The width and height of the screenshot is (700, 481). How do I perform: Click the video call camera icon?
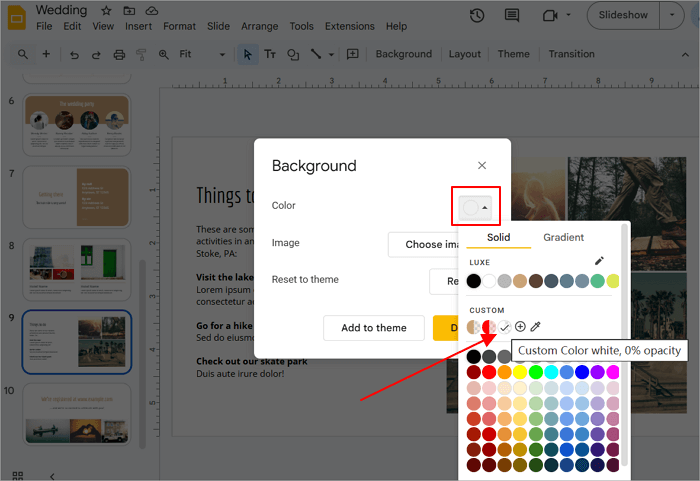click(x=550, y=16)
